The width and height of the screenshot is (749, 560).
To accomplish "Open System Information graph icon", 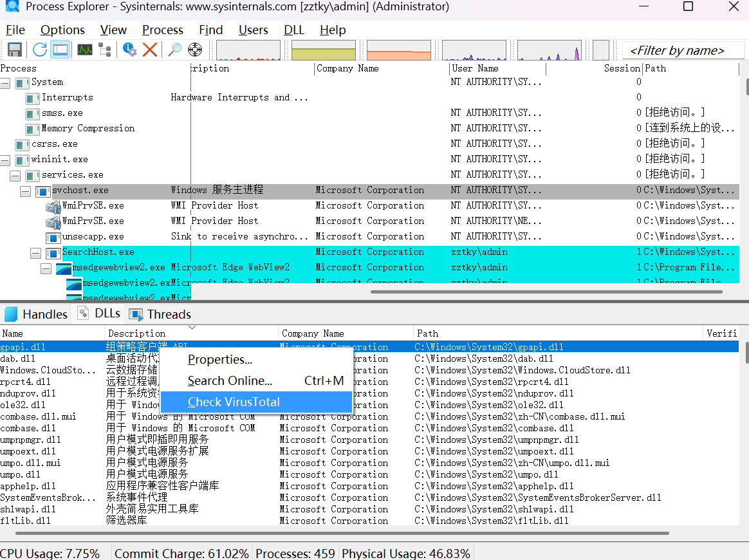I will 85,50.
